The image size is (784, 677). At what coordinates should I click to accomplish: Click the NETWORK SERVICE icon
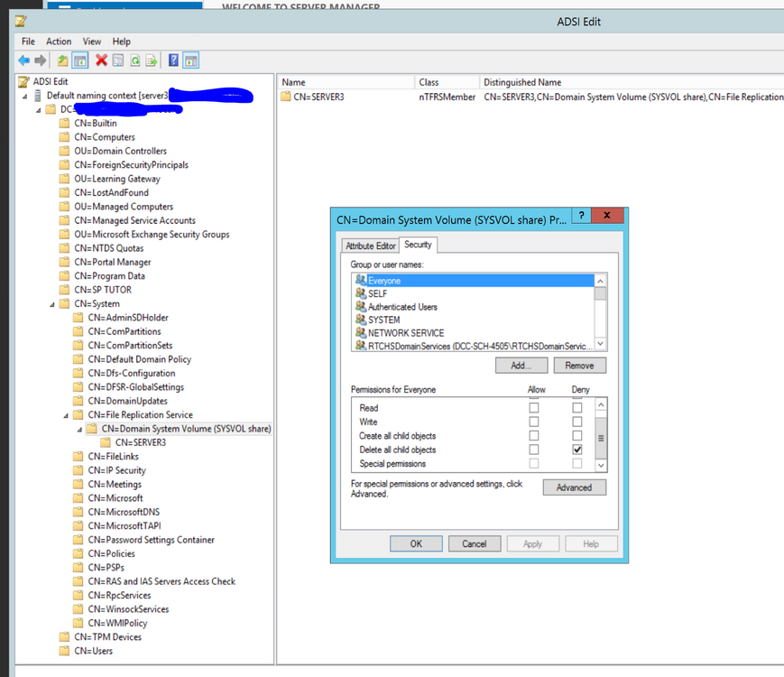point(361,332)
